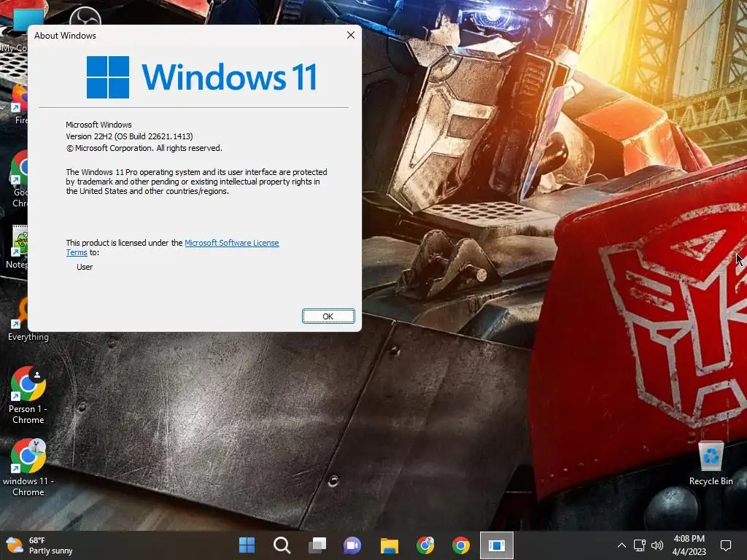Open Task View on taskbar

click(x=317, y=545)
